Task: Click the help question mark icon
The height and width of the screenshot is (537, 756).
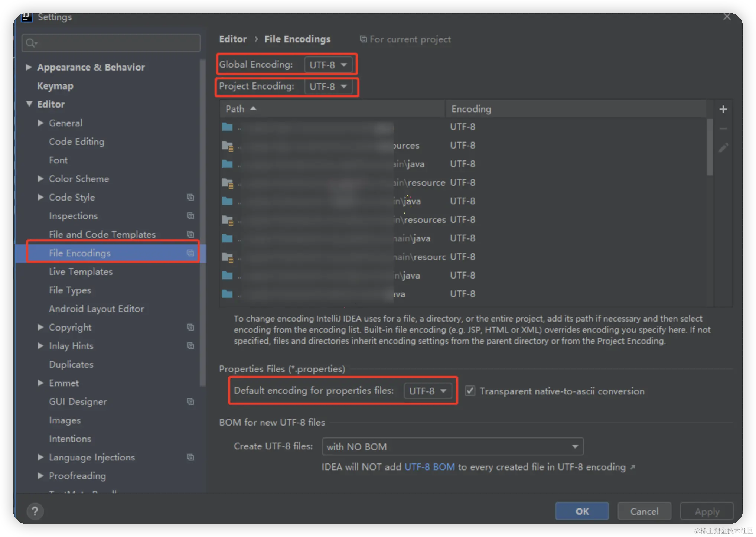Action: tap(35, 511)
